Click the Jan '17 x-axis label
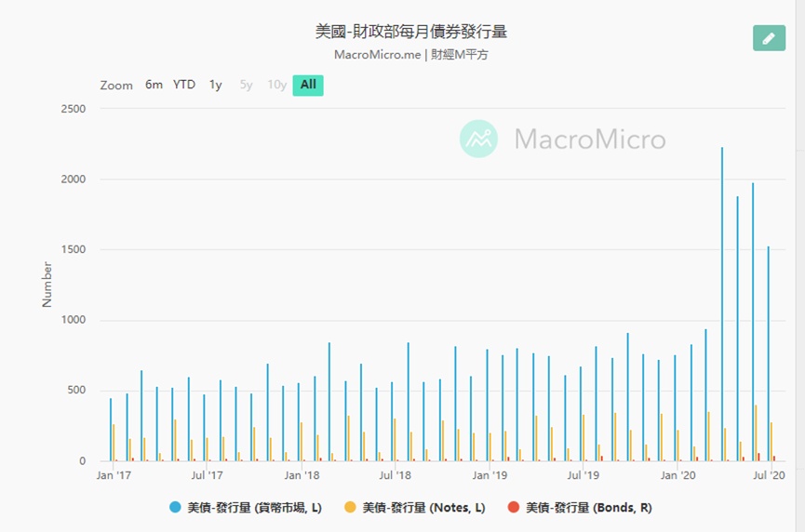This screenshot has height=532, width=805. point(113,475)
